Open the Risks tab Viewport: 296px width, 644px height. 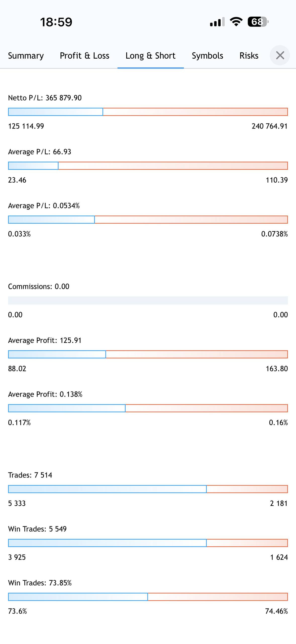point(249,56)
